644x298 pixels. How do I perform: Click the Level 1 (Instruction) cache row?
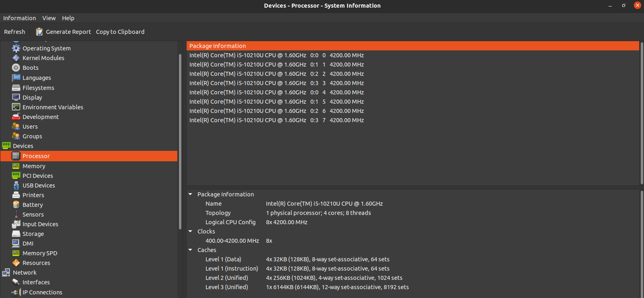[x=413, y=269]
